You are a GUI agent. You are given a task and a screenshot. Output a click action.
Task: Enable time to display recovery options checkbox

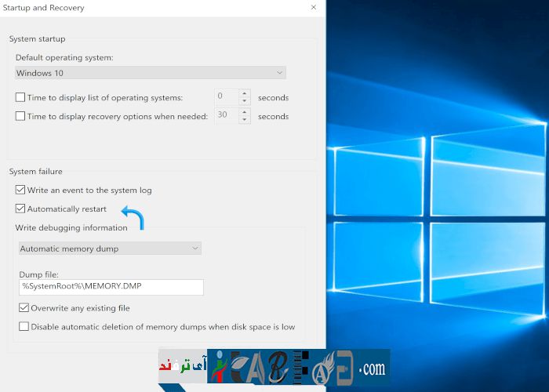pyautogui.click(x=21, y=116)
